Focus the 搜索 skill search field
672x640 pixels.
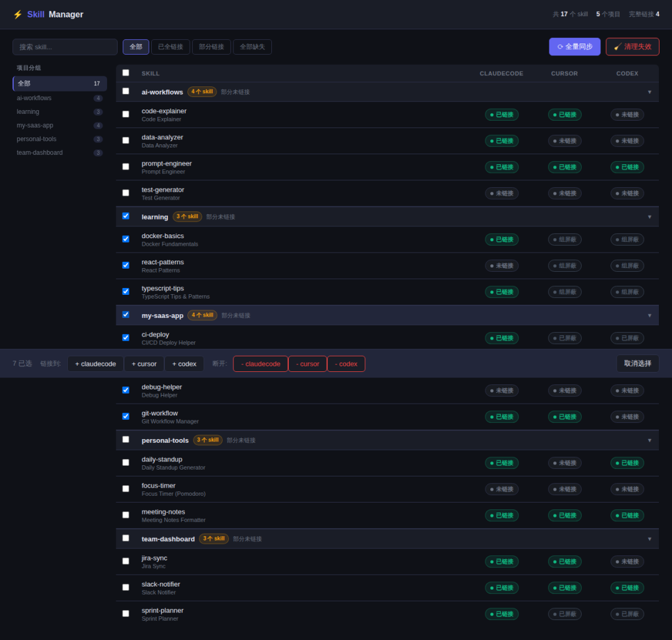(65, 47)
